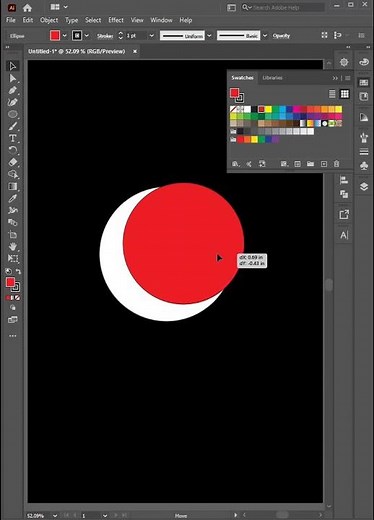This screenshot has width=374, height=520.
Task: Swap fill and stroke in toolbar
Action: pyautogui.click(x=18, y=271)
